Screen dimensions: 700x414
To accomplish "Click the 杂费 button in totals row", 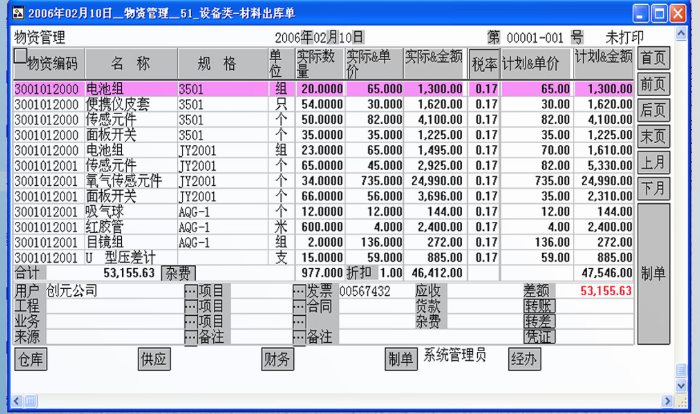I will (x=179, y=272).
